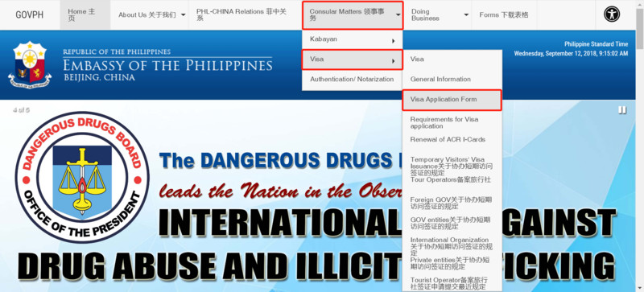Expand the Visa submenu arrow
This screenshot has height=292, width=644.
tap(393, 61)
